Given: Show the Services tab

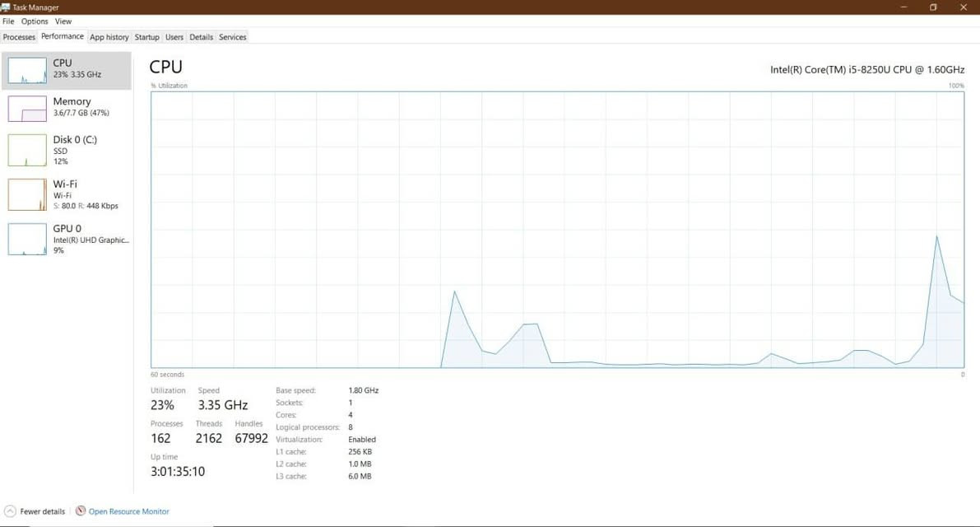Looking at the screenshot, I should [x=233, y=37].
